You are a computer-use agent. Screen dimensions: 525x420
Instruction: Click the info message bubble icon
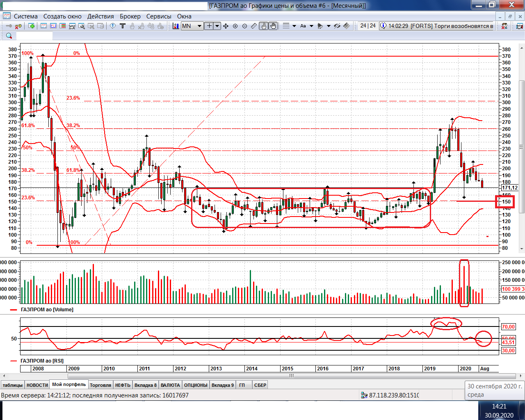tap(383, 26)
